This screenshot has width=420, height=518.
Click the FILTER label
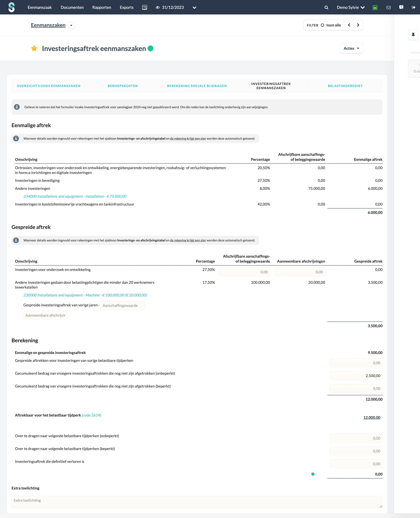coord(312,25)
